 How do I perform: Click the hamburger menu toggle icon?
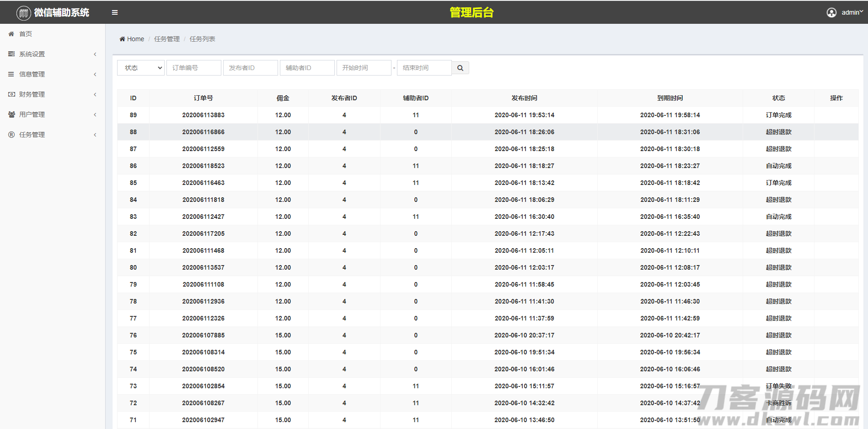pyautogui.click(x=115, y=12)
